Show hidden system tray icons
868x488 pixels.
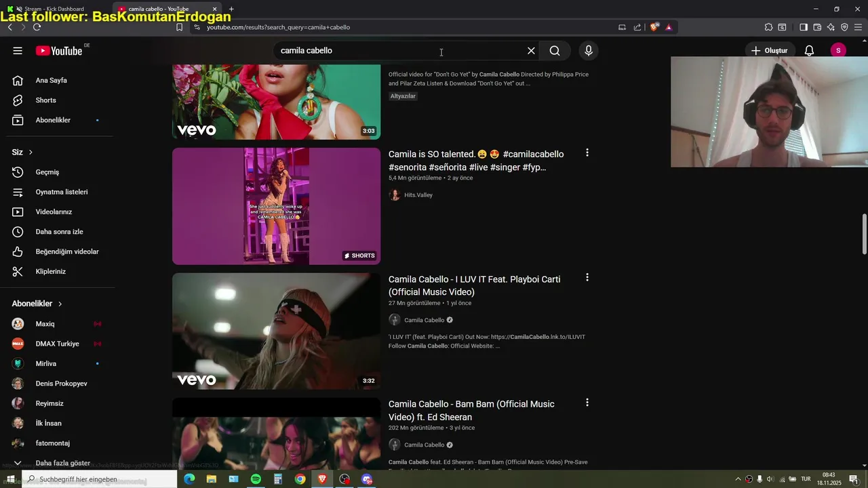click(x=738, y=479)
